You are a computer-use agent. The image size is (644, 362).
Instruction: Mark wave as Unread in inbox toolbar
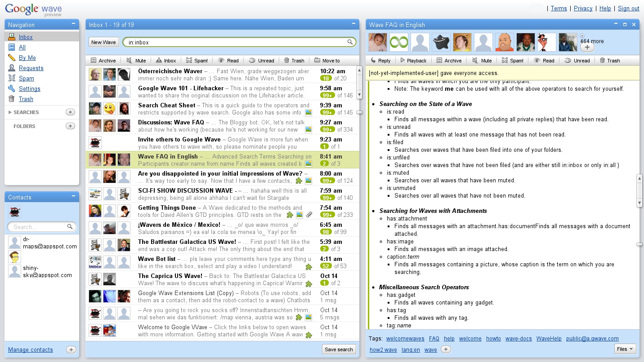261,61
